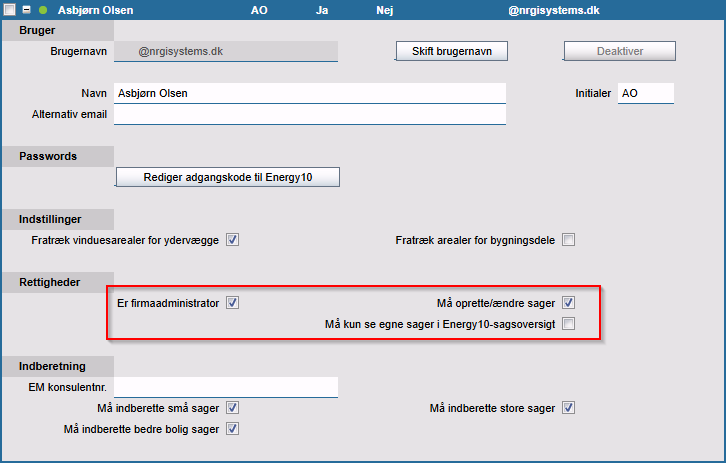Click the Initialer input field
Image resolution: width=726 pixels, height=463 pixels.
point(645,93)
